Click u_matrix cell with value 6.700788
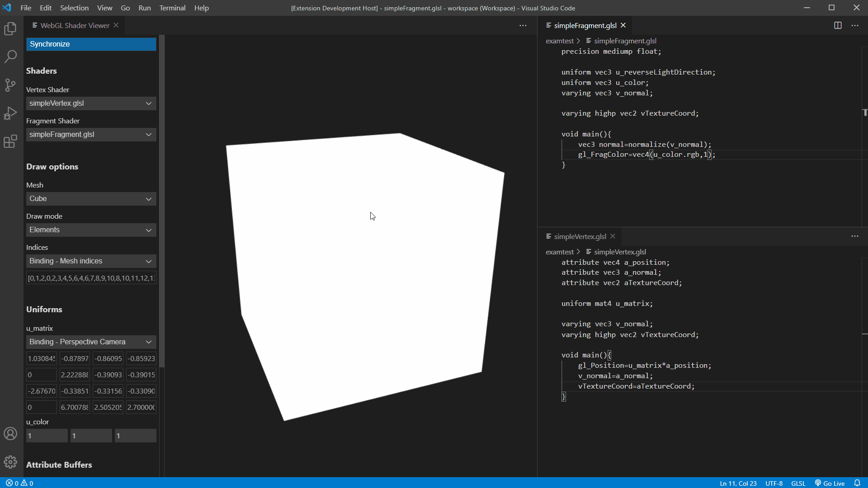 [75, 408]
